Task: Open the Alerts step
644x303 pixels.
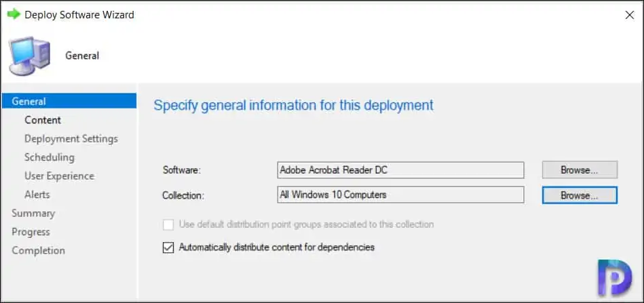Action: (37, 195)
